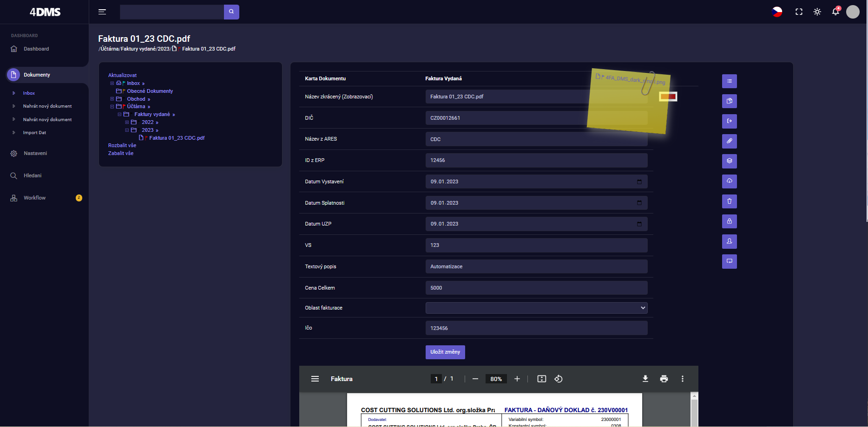This screenshot has height=427, width=868.
Task: Open Nastavení in the sidebar menu
Action: point(35,153)
